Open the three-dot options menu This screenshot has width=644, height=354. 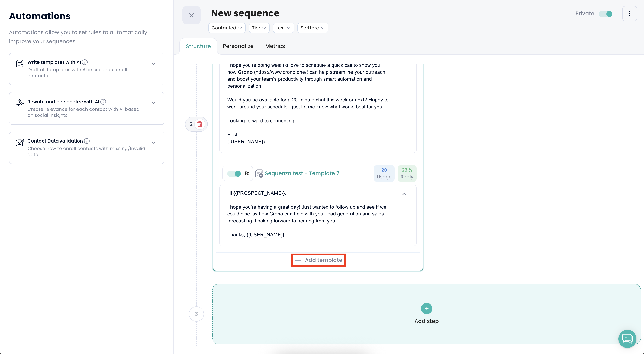point(629,14)
